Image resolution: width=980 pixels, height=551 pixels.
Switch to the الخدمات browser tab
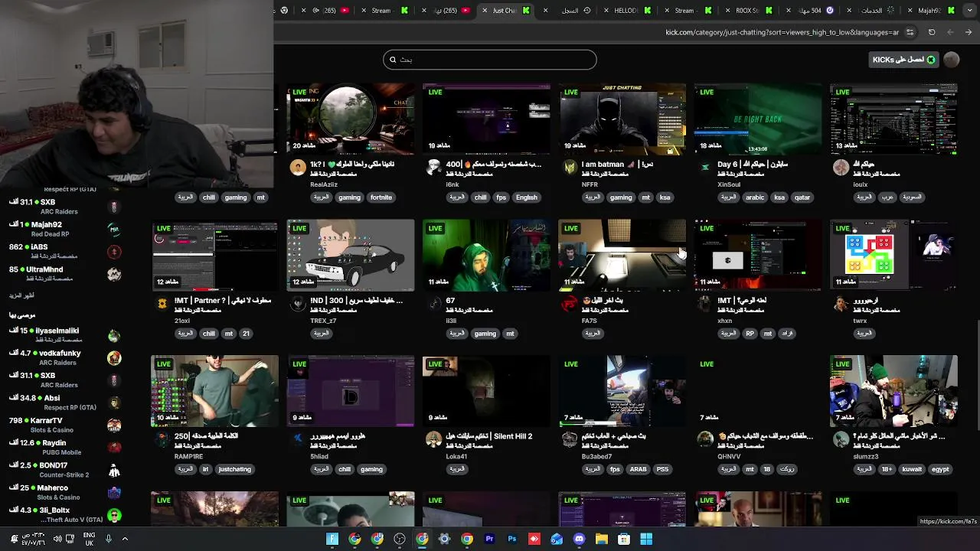click(871, 11)
